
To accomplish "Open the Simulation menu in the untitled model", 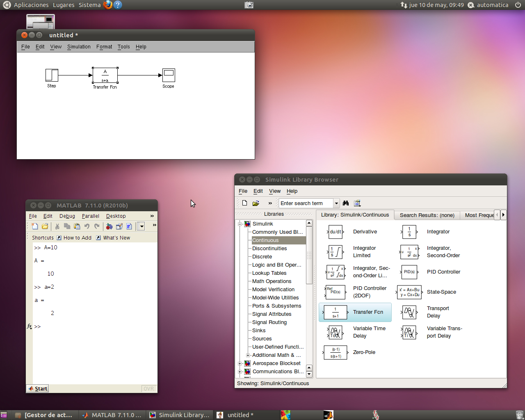I will 79,47.
